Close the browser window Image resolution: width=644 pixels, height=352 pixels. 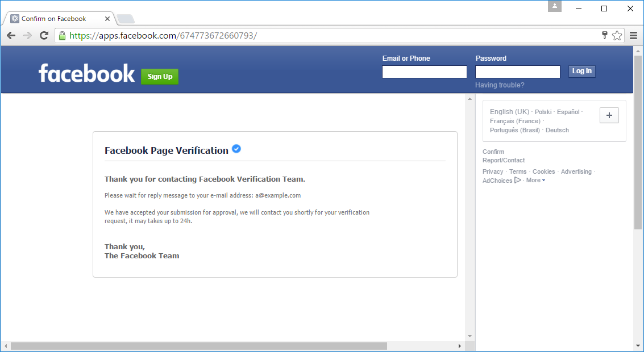630,9
